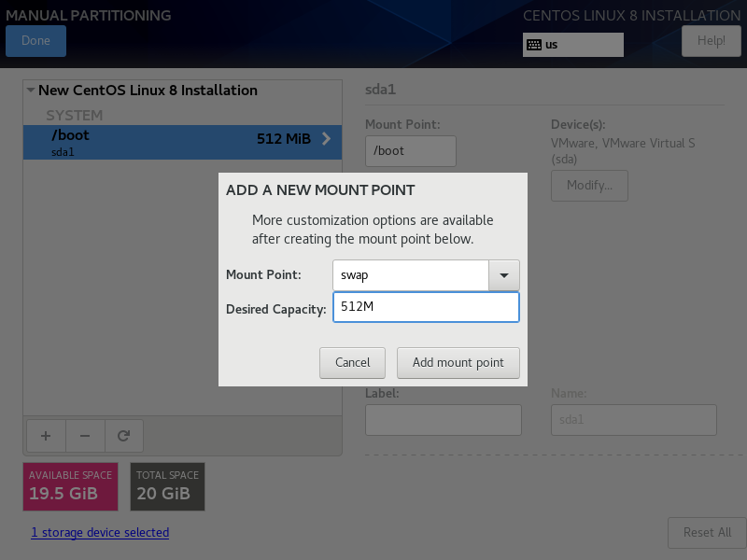
Task: Click the VMware Virtual S (sda) device text
Action: pos(623,151)
